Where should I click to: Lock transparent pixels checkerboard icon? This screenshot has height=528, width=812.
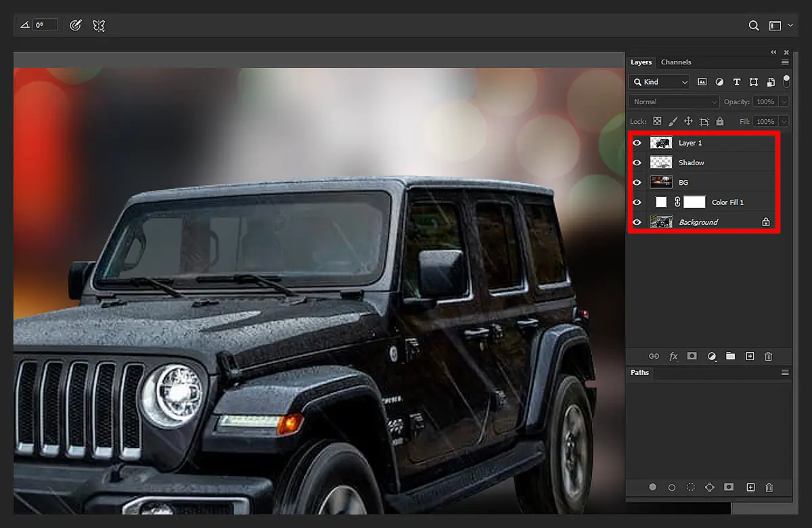click(x=656, y=122)
